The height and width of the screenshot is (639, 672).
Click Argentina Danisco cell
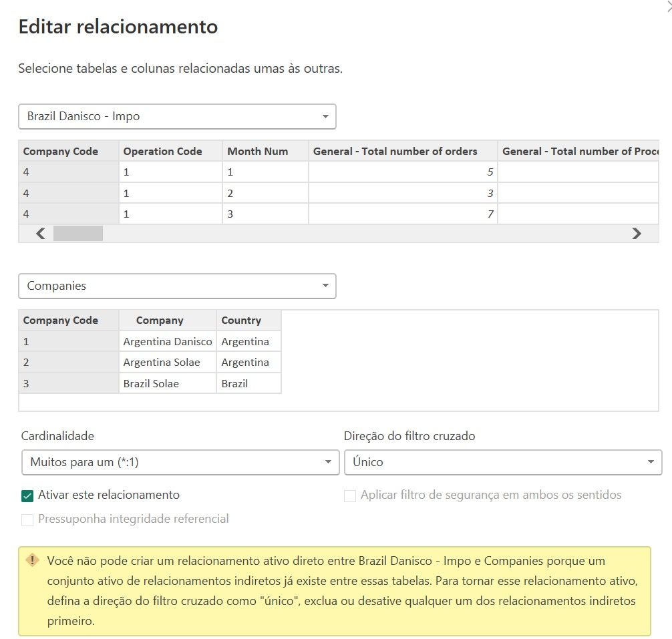[x=168, y=341]
